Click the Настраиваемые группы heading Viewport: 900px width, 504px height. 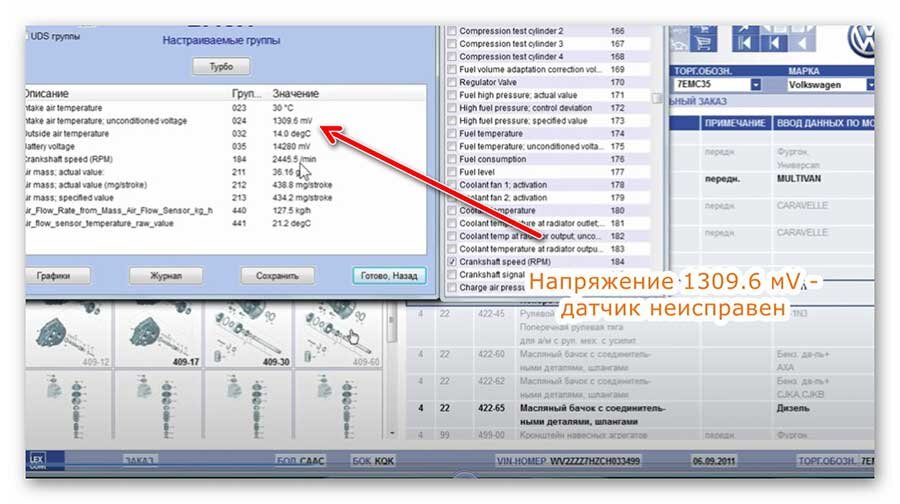[221, 40]
